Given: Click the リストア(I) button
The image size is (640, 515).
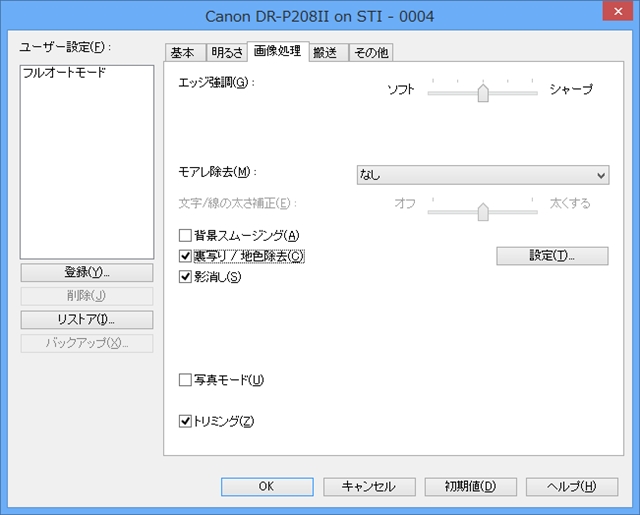Looking at the screenshot, I should pos(87,320).
